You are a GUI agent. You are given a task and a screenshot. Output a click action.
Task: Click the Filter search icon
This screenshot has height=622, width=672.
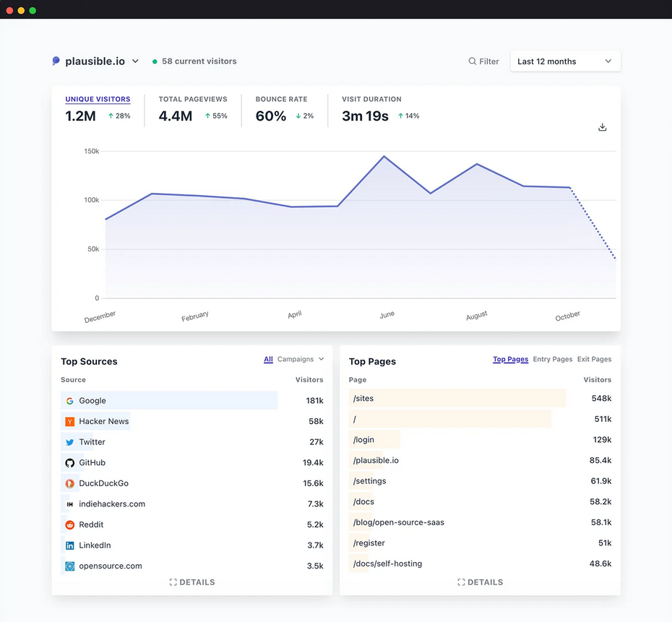(473, 61)
